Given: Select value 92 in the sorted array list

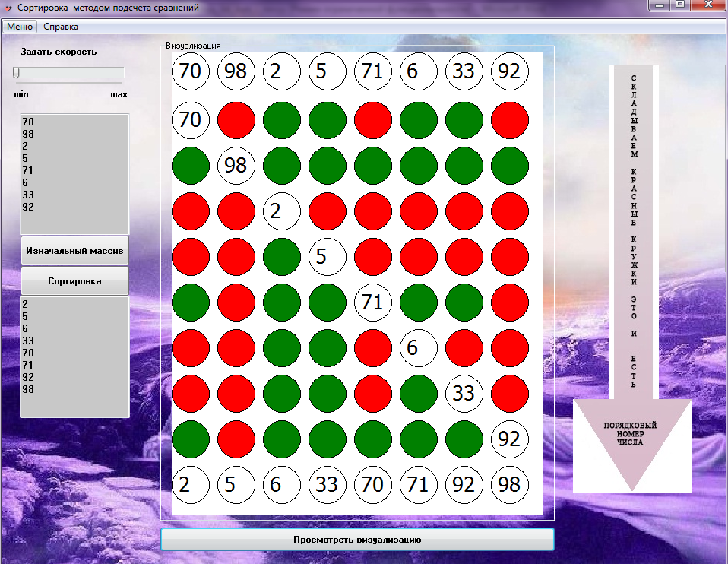Looking at the screenshot, I should (28, 377).
